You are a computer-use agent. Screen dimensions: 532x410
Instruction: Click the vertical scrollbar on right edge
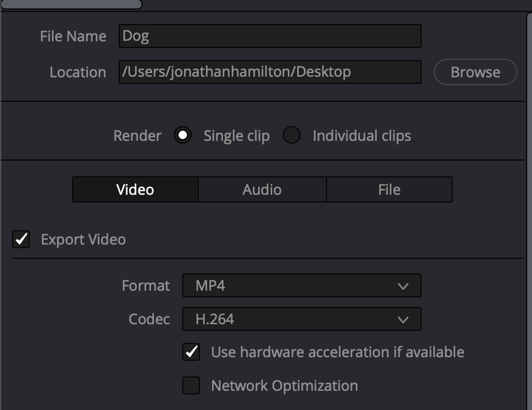530,210
